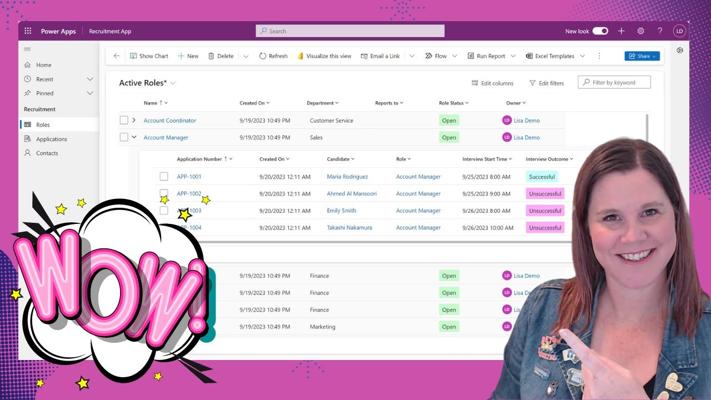Click Excel Templates
Viewport: 711px width, 400px height.
(550, 56)
